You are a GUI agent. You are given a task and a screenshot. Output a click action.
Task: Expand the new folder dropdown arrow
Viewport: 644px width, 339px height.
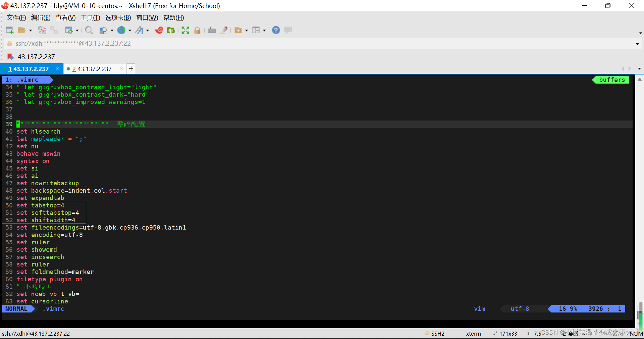[x=247, y=31]
